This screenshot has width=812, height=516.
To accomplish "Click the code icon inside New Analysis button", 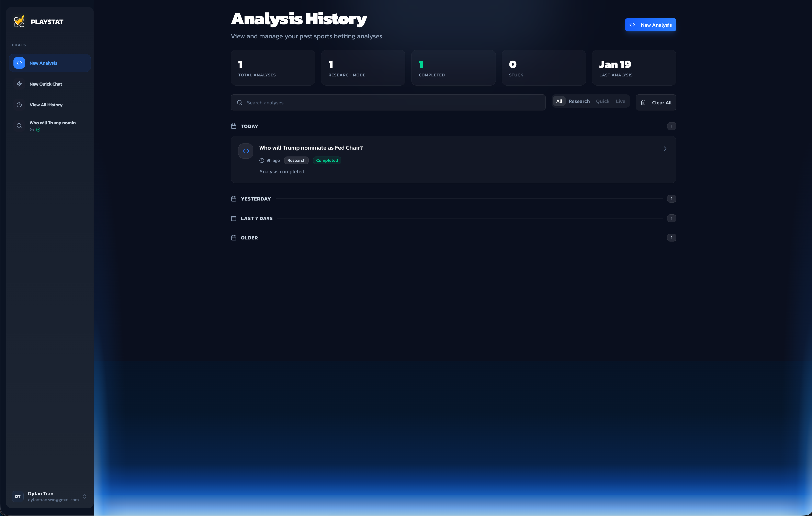I will pos(632,25).
